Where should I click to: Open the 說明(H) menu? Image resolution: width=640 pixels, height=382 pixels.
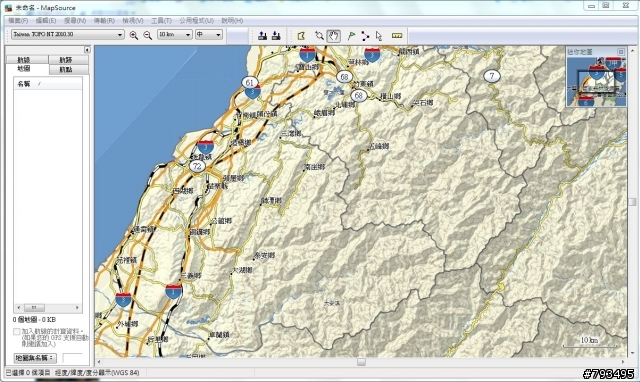coord(232,20)
